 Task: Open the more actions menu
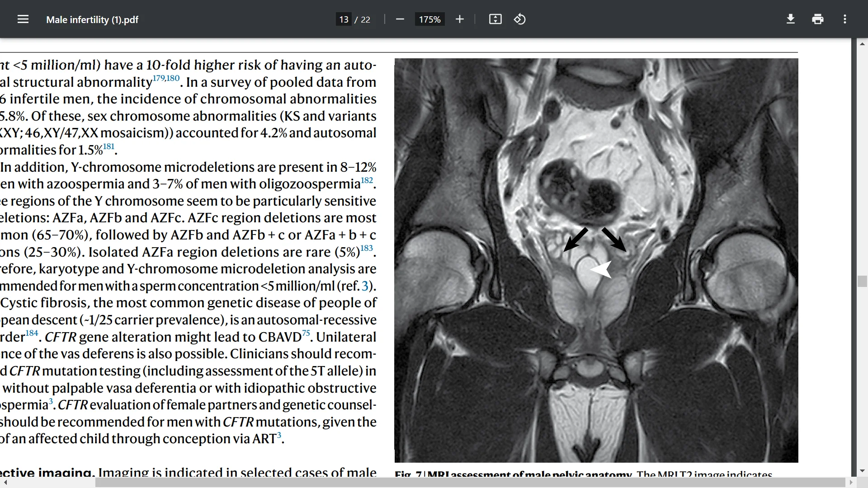pos(845,19)
